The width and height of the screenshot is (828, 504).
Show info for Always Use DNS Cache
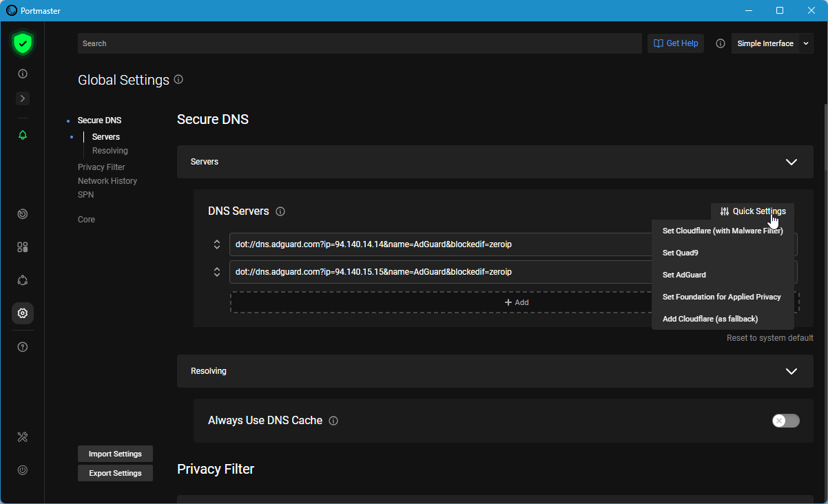tap(333, 421)
